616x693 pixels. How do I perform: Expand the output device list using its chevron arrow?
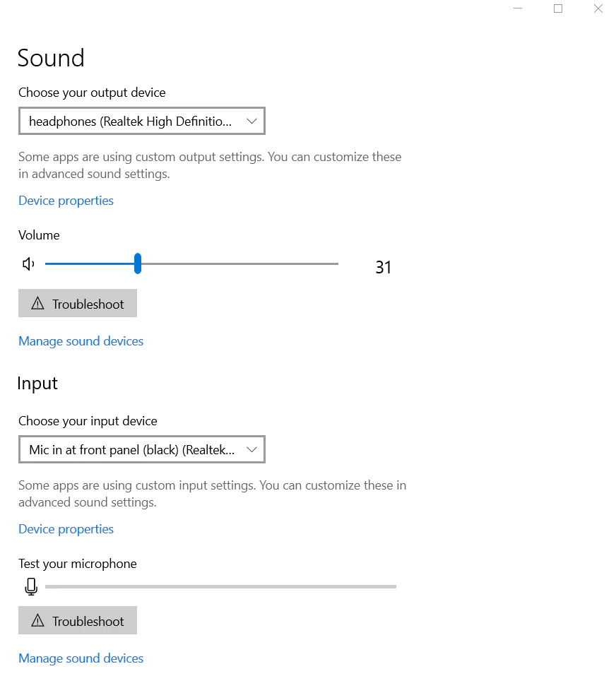(251, 122)
